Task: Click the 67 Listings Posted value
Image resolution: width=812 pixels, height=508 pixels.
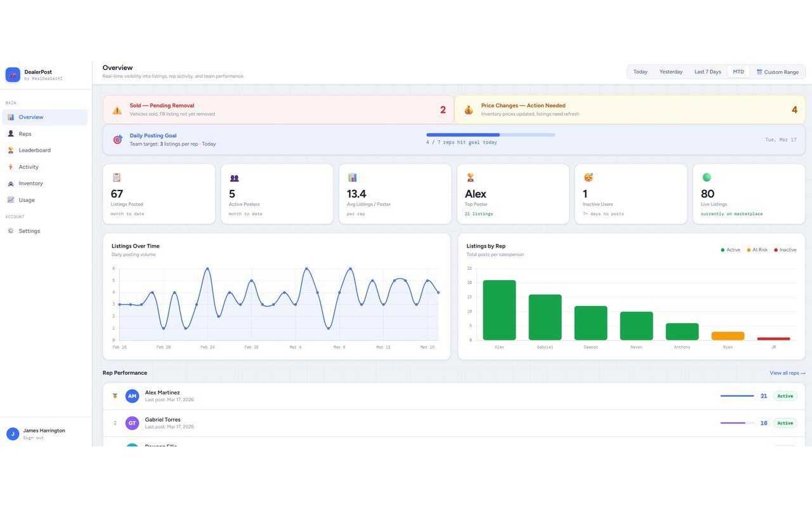Action: 117,194
